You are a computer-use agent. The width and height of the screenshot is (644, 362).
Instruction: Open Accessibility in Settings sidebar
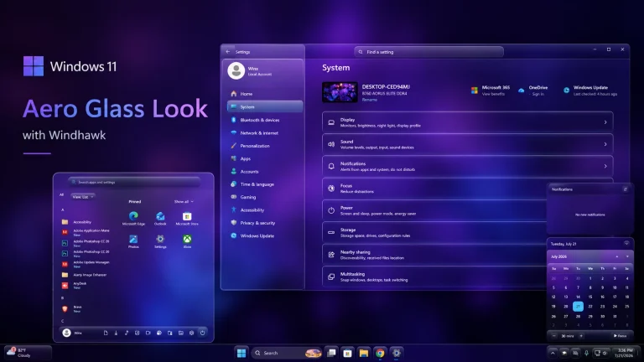pos(264,210)
